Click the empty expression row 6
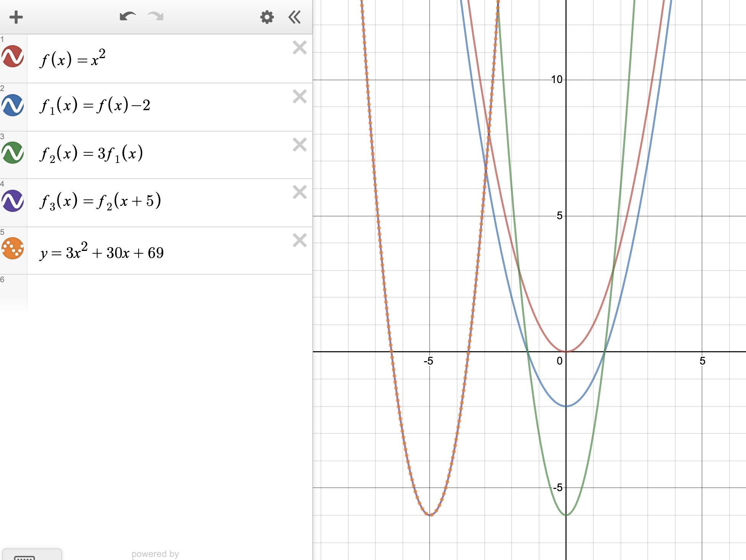The width and height of the screenshot is (746, 560). point(168,293)
